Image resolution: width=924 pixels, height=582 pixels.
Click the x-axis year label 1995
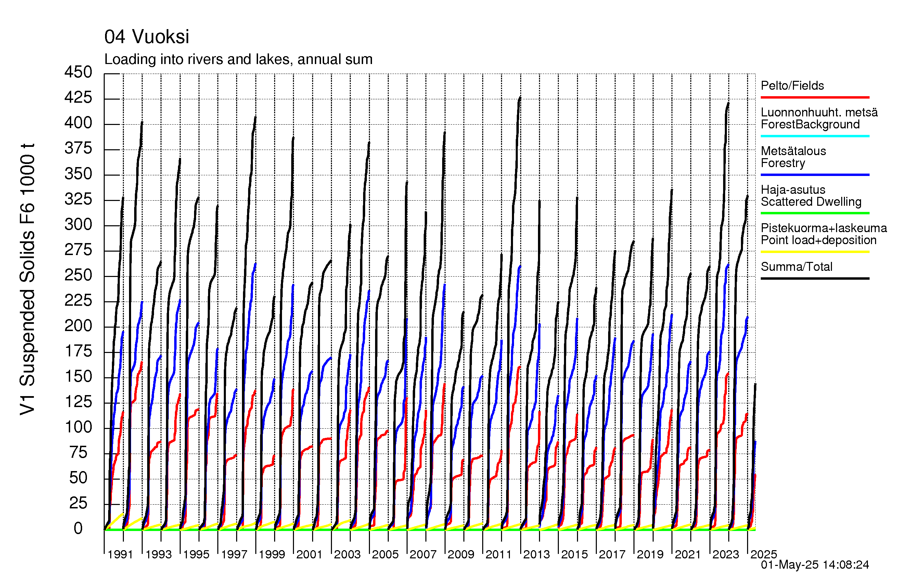pos(196,554)
